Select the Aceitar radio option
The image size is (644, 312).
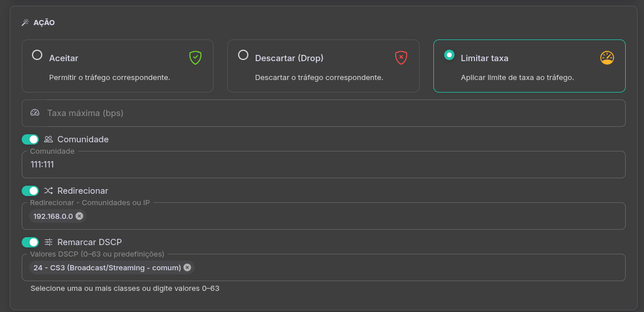[37, 55]
